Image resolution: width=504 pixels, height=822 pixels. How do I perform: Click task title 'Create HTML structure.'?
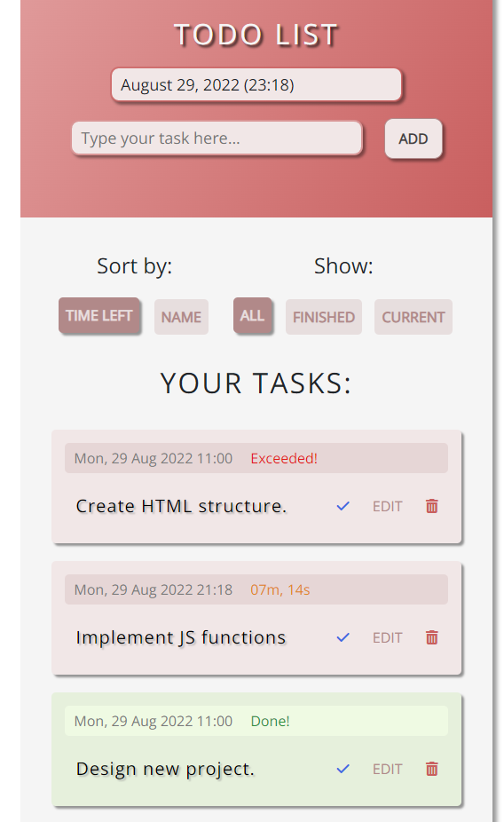[181, 506]
